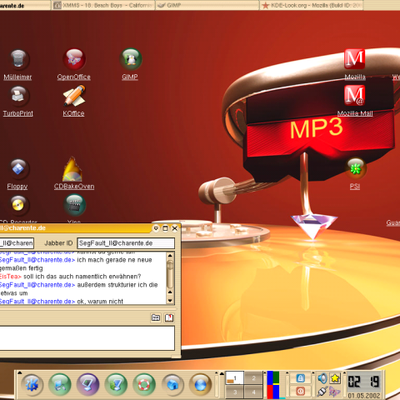Click the green desktop panel icon
The height and width of the screenshot is (400, 400).
pos(60,385)
